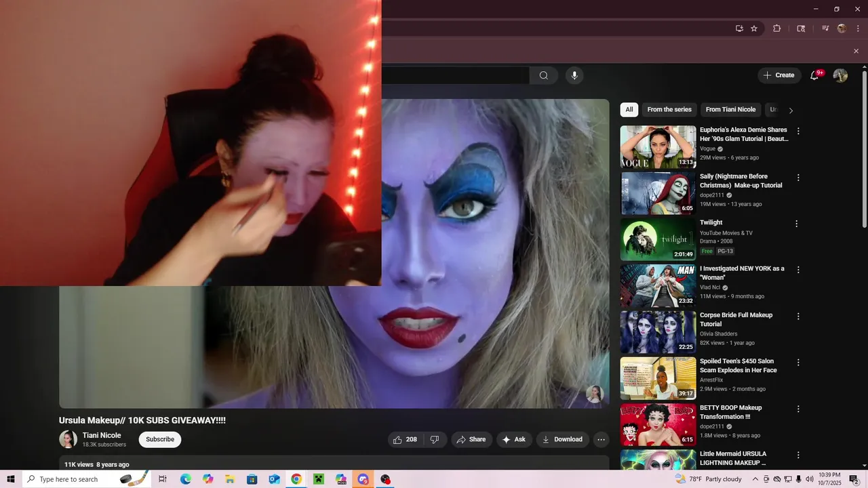Show more filter chips with arrow
Image resolution: width=868 pixels, height=488 pixels.
point(791,110)
